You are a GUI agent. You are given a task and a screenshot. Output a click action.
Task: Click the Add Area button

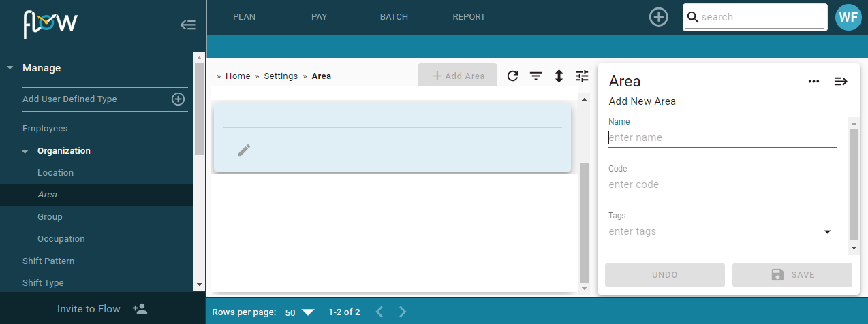(x=457, y=76)
